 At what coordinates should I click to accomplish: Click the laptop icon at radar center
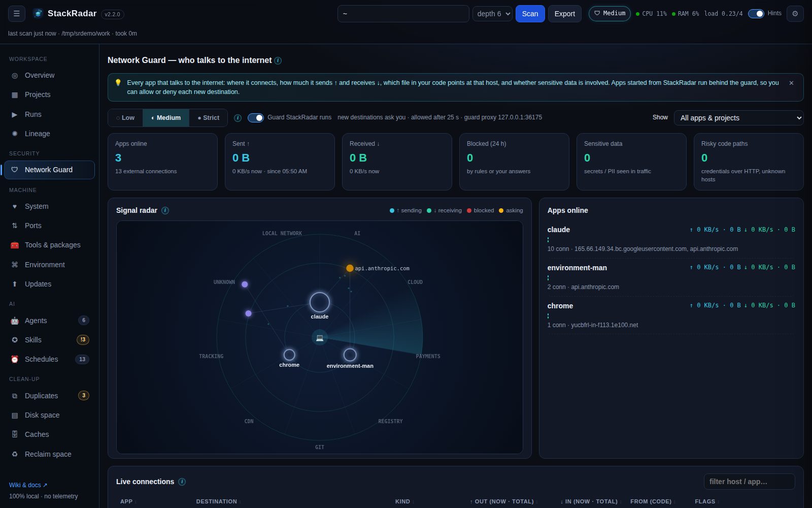[320, 337]
